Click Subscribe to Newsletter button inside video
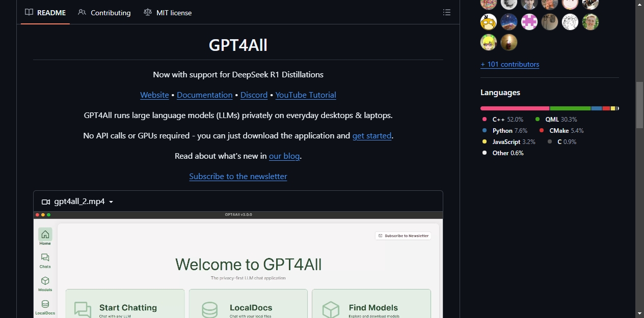The height and width of the screenshot is (318, 644). (x=404, y=236)
